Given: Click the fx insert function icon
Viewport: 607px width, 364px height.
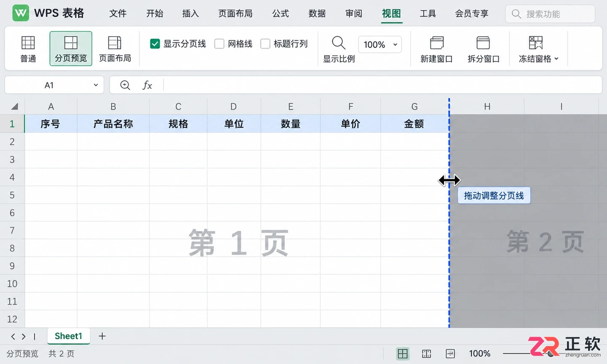Looking at the screenshot, I should pyautogui.click(x=147, y=85).
